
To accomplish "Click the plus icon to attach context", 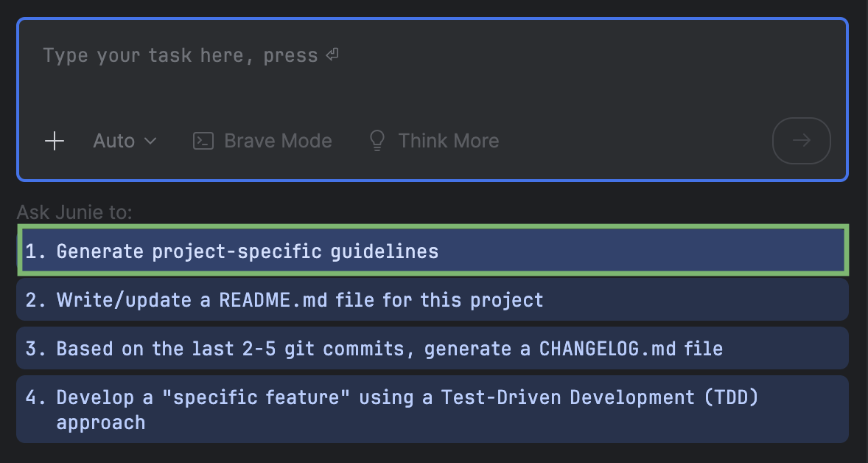I will point(54,141).
